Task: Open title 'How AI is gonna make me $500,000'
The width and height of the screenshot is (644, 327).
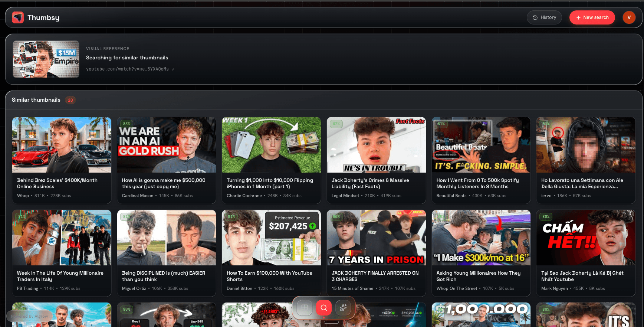Action: [x=164, y=183]
